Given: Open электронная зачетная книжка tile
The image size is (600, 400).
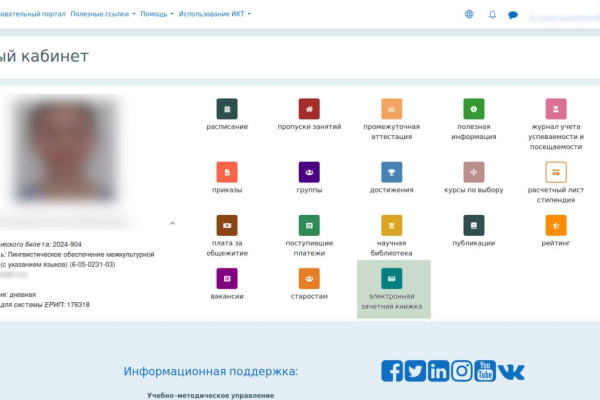Looking at the screenshot, I should click(x=392, y=279).
